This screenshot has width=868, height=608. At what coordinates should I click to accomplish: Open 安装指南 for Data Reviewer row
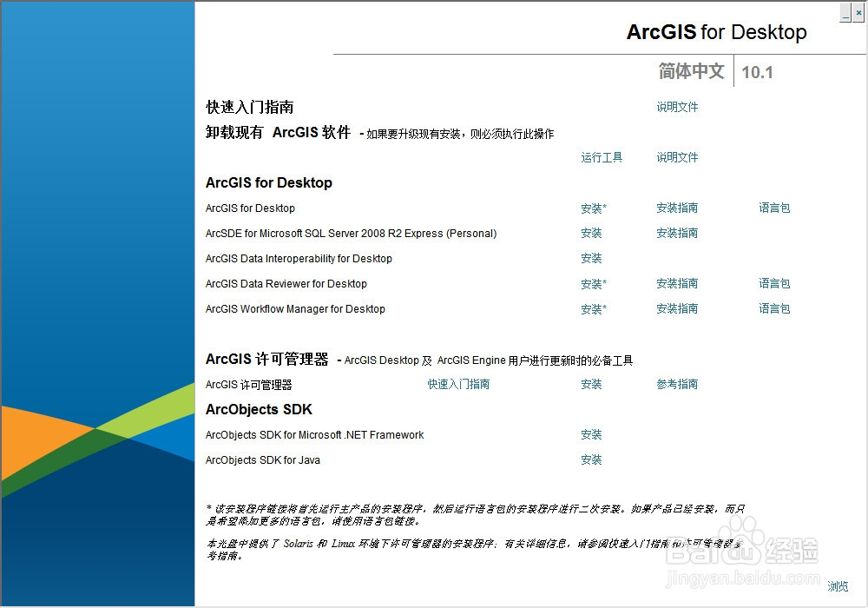(677, 283)
